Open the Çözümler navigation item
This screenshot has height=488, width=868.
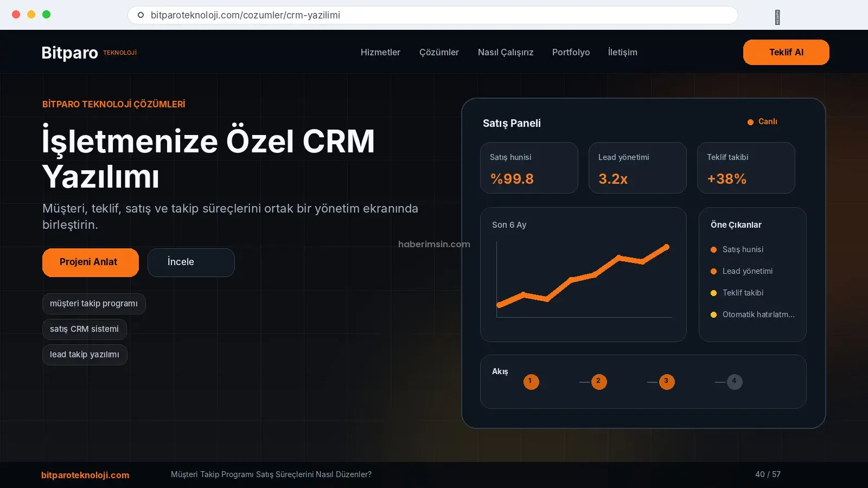[x=439, y=52]
